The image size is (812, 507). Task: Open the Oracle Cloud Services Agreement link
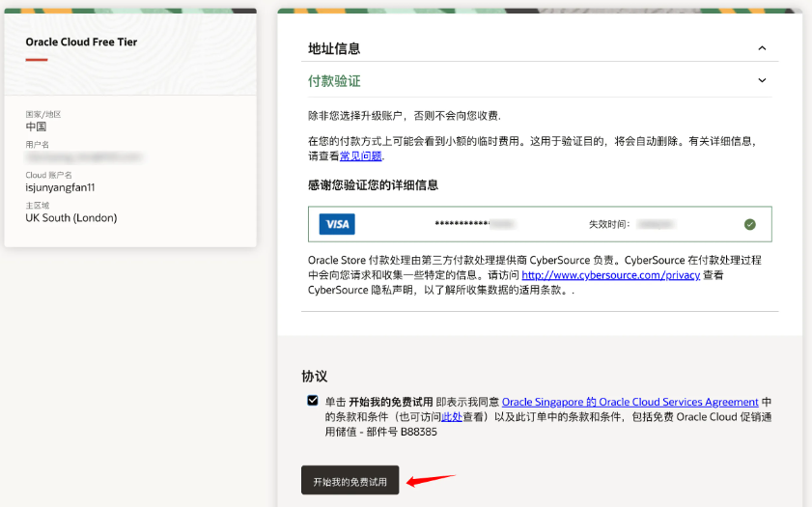630,402
